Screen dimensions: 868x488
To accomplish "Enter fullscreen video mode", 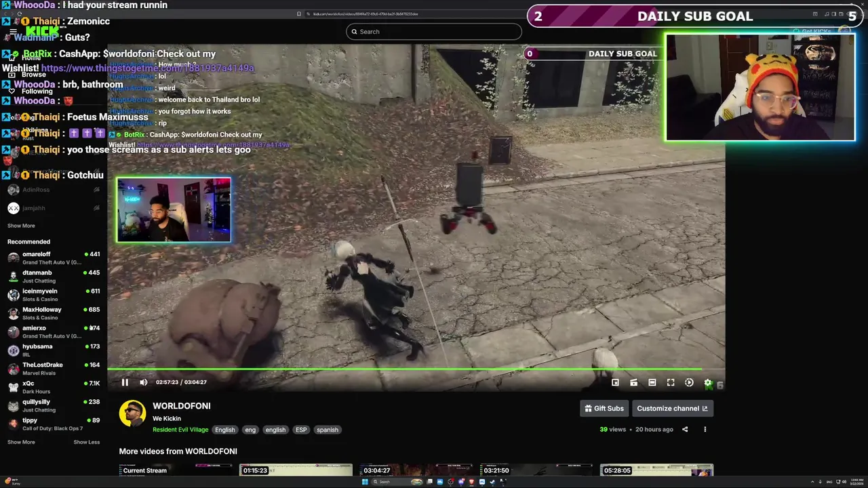I will [671, 382].
